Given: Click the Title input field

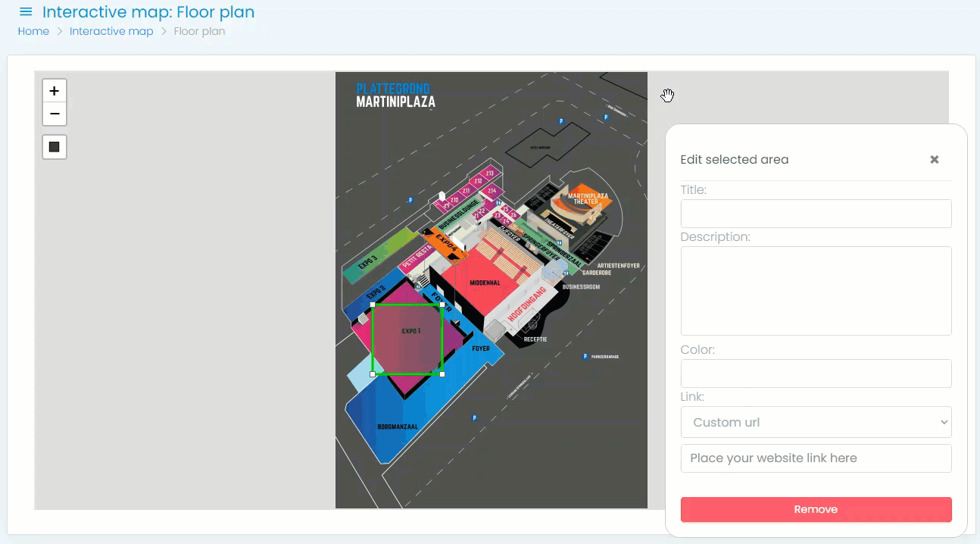Looking at the screenshot, I should tap(816, 214).
